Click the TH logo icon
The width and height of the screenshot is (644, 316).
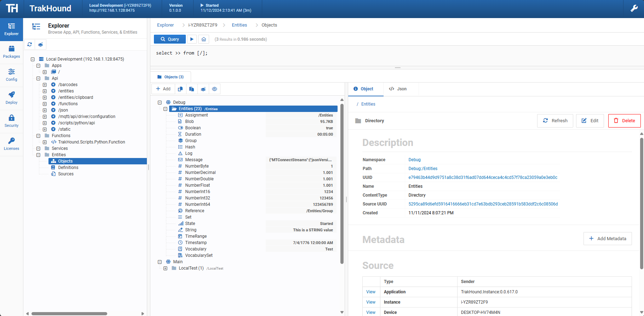point(12,9)
